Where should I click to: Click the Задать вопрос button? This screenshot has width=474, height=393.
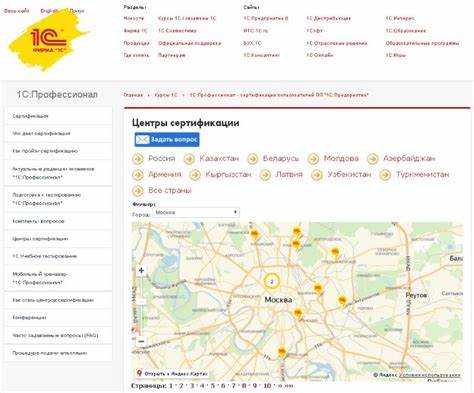click(167, 139)
